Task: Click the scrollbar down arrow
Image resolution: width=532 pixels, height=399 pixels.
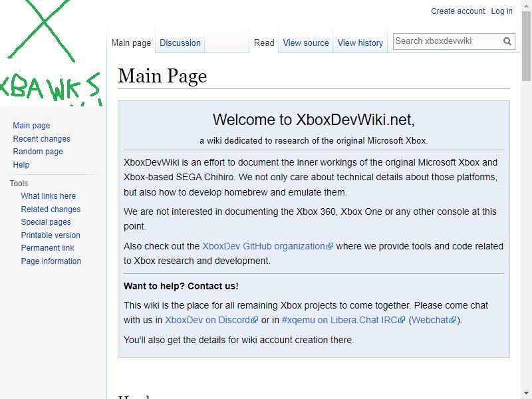Action: tap(527, 394)
